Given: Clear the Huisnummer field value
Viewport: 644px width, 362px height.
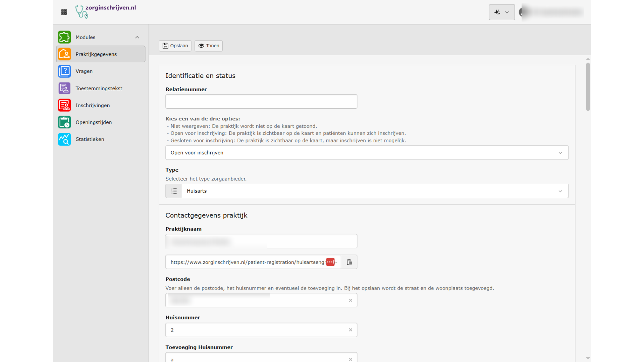Looking at the screenshot, I should [351, 330].
